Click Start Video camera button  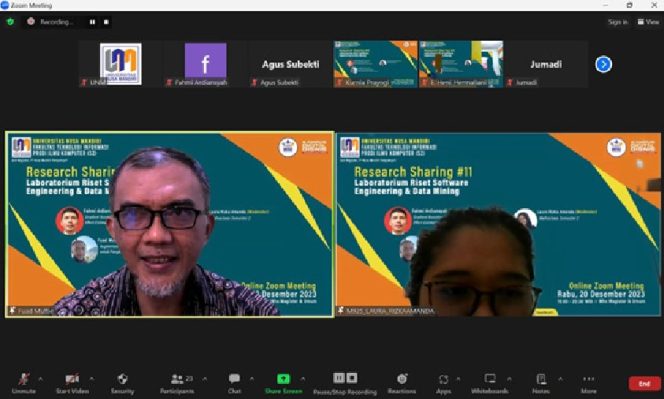coord(72,383)
